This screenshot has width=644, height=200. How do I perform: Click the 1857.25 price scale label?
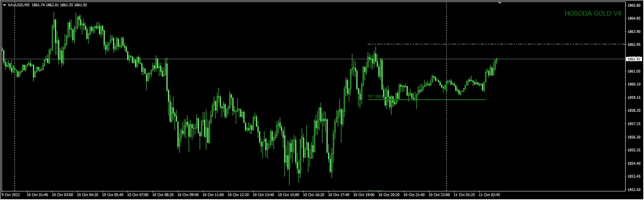point(634,124)
